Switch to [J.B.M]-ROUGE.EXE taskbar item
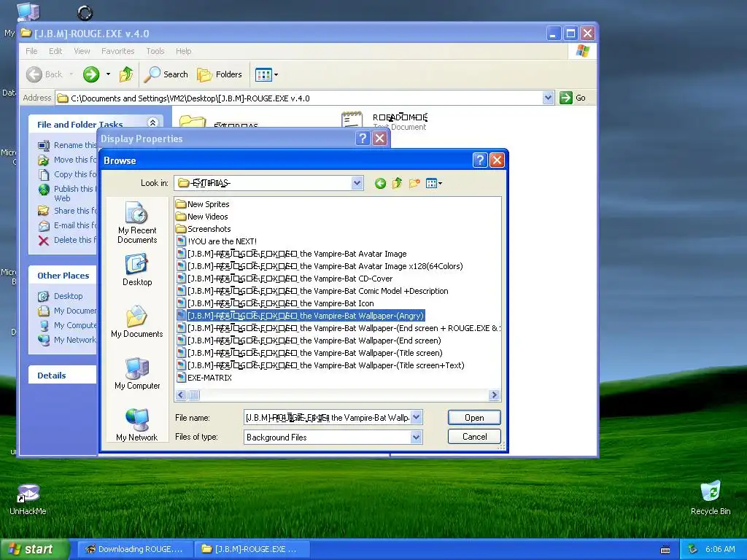Viewport: 747px width, 560px height. [253, 549]
